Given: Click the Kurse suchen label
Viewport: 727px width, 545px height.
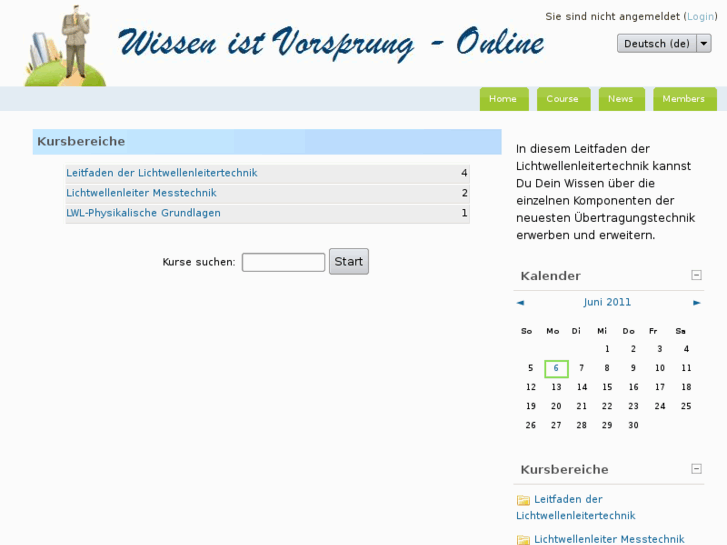Looking at the screenshot, I should pyautogui.click(x=199, y=262).
